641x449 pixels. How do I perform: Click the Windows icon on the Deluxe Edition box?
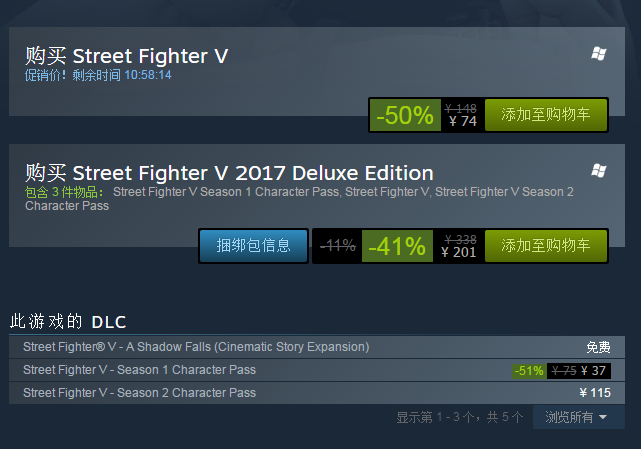pos(598,170)
